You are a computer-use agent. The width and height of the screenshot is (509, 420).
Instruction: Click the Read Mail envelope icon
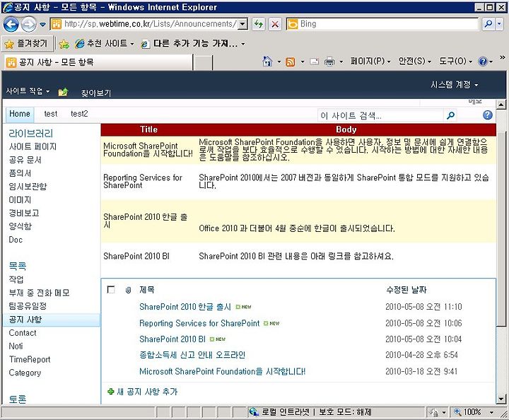pos(314,62)
